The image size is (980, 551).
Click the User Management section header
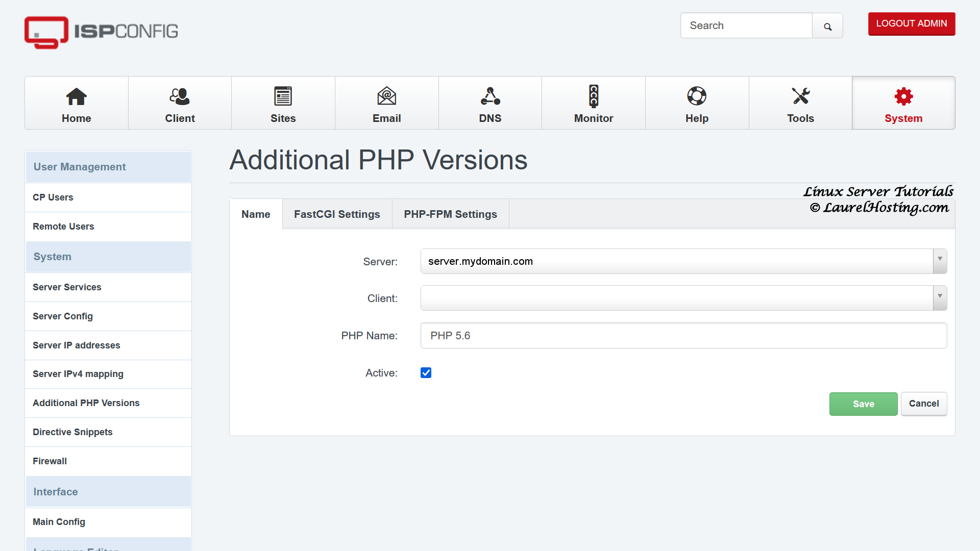pos(108,167)
